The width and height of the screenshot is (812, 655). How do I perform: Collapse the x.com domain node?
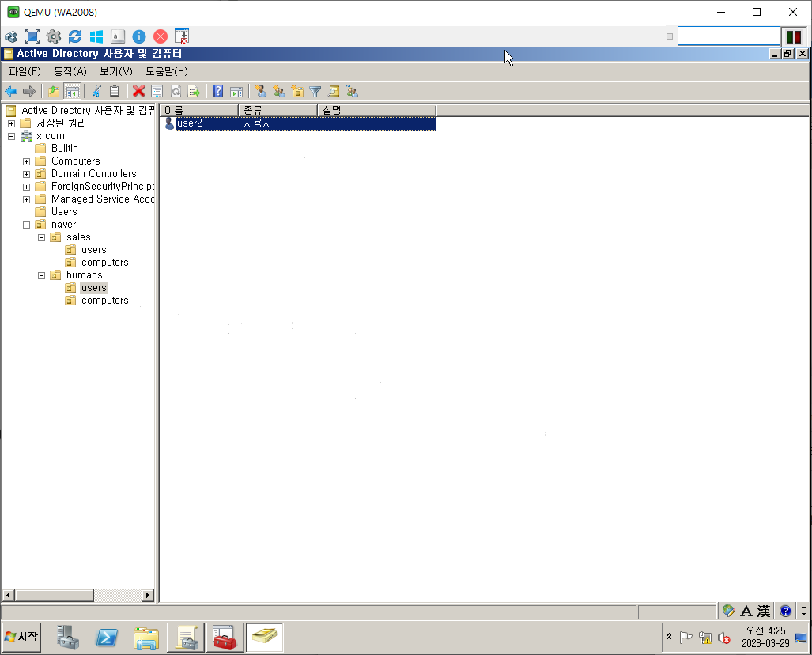tap(11, 136)
